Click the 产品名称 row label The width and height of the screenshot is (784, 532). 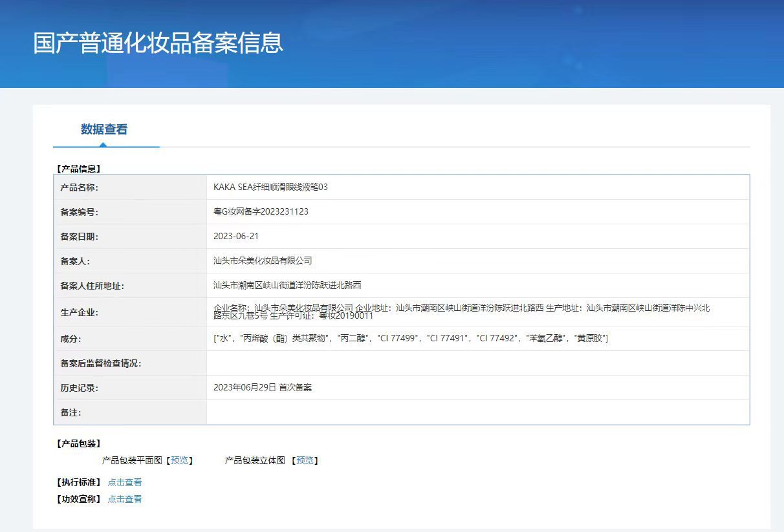(x=79, y=187)
